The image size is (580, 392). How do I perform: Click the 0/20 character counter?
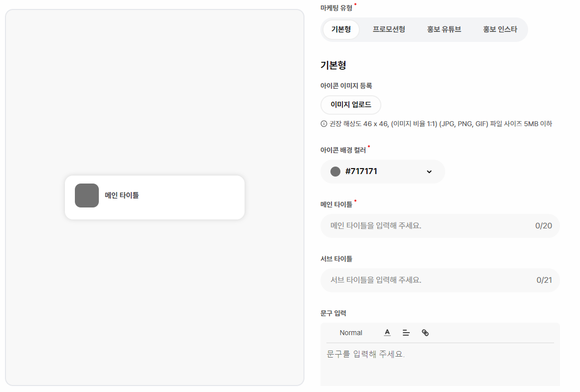[x=544, y=226]
